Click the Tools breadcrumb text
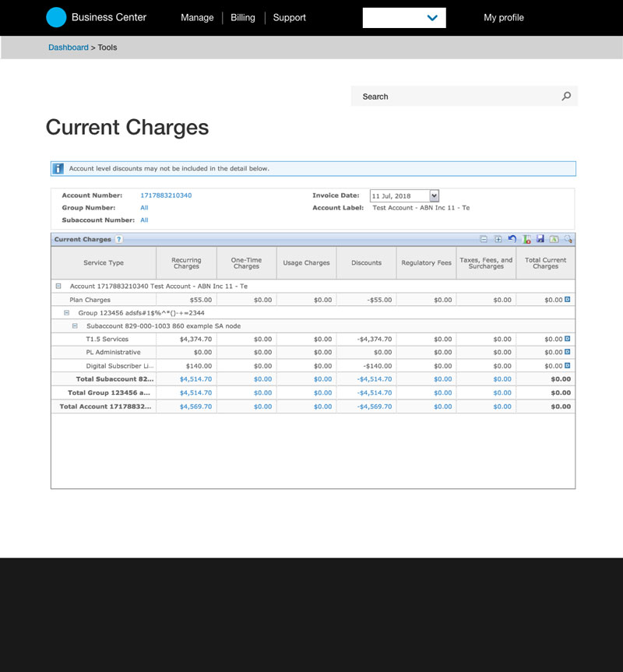Screen dimensions: 623x672 pos(107,47)
